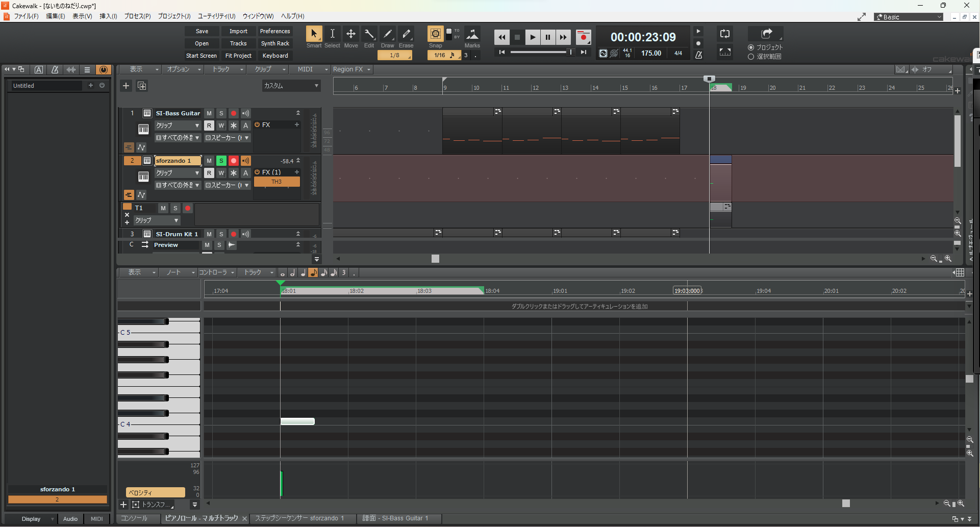Viewport: 980px width, 527px height.
Task: Open the export share icon
Action: 766,34
